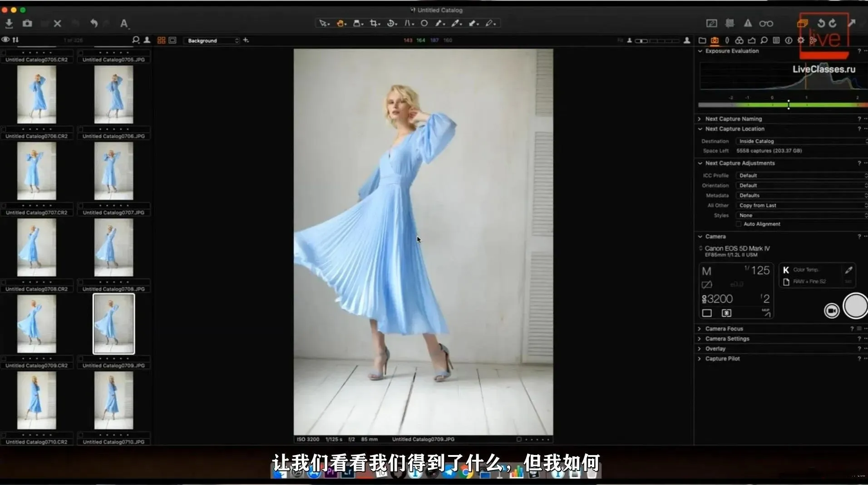Collapse the Camera panel
Screen dimensions: 868x485
pyautogui.click(x=700, y=237)
